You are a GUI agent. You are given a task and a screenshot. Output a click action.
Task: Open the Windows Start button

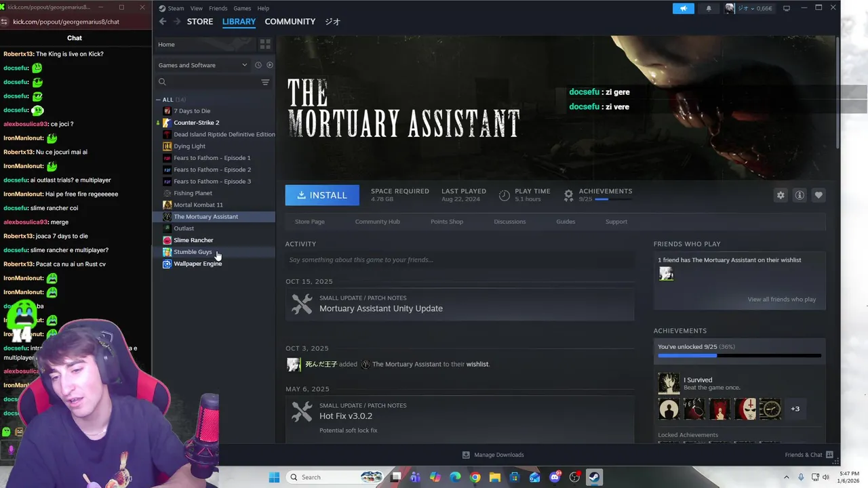[274, 477]
